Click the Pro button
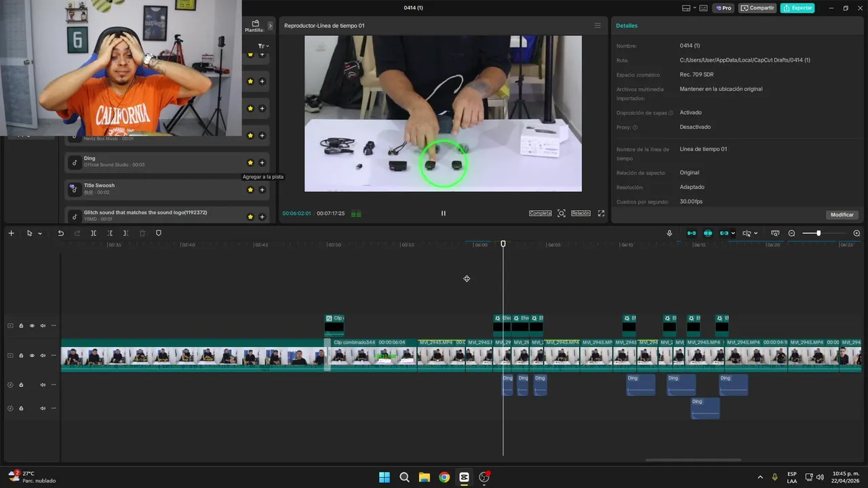Viewport: 868px width, 488px height. click(x=723, y=8)
